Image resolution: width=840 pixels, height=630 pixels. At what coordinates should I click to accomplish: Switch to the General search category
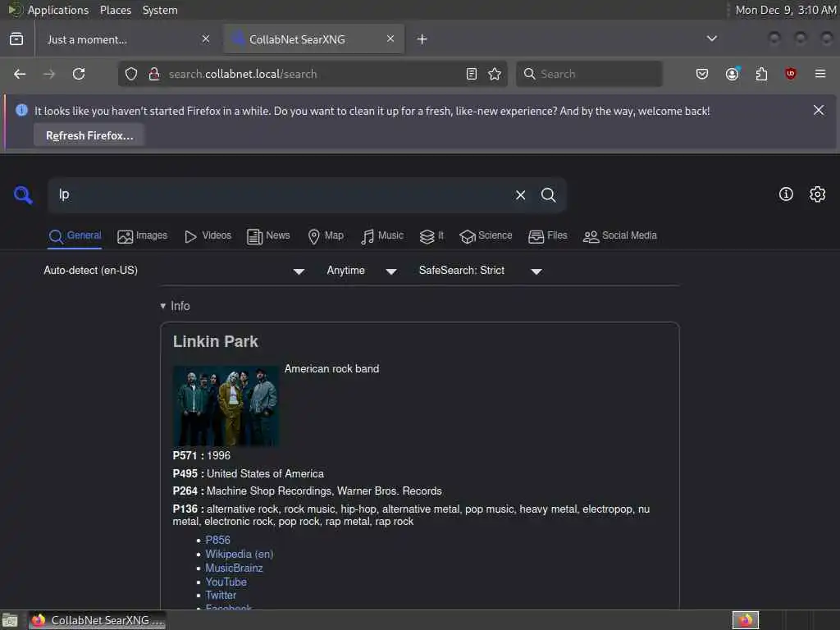click(x=75, y=236)
